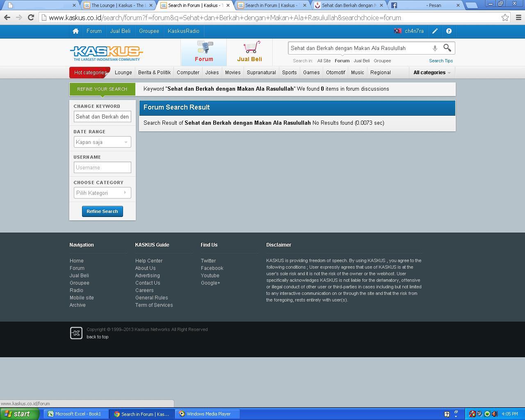This screenshot has width=525, height=420.
Task: Click back to top link
Action: pos(98,337)
